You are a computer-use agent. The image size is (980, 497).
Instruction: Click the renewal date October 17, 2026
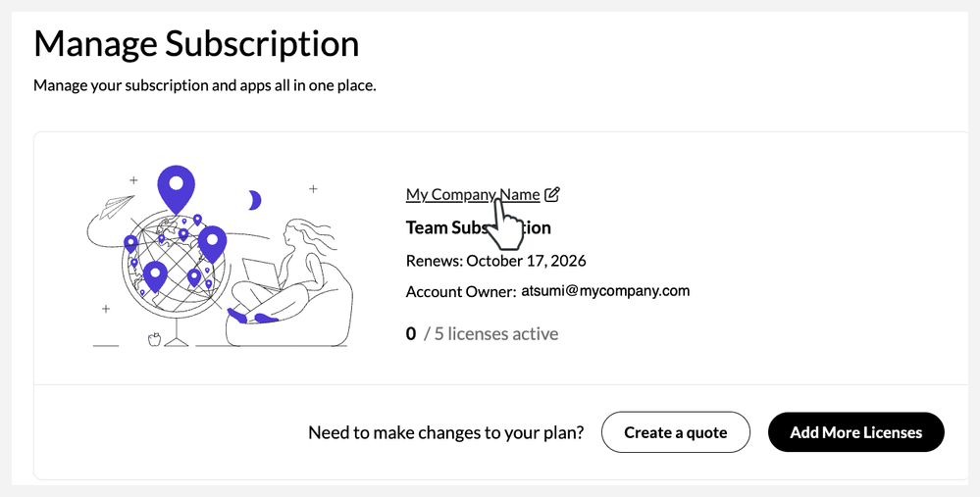526,261
